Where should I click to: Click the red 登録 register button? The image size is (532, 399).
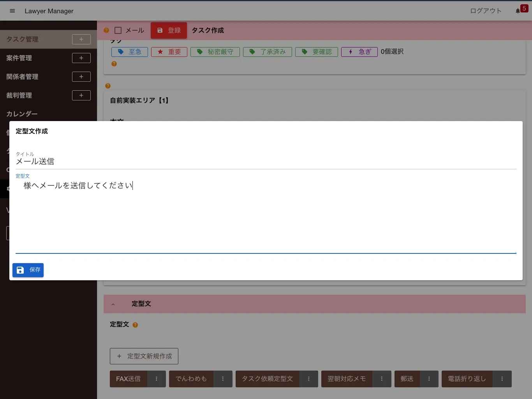coord(169,30)
